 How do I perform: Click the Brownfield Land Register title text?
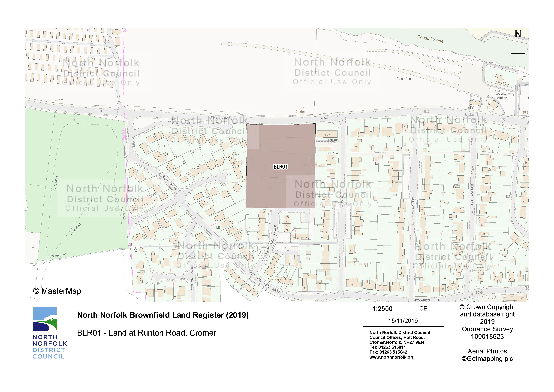pos(163,315)
